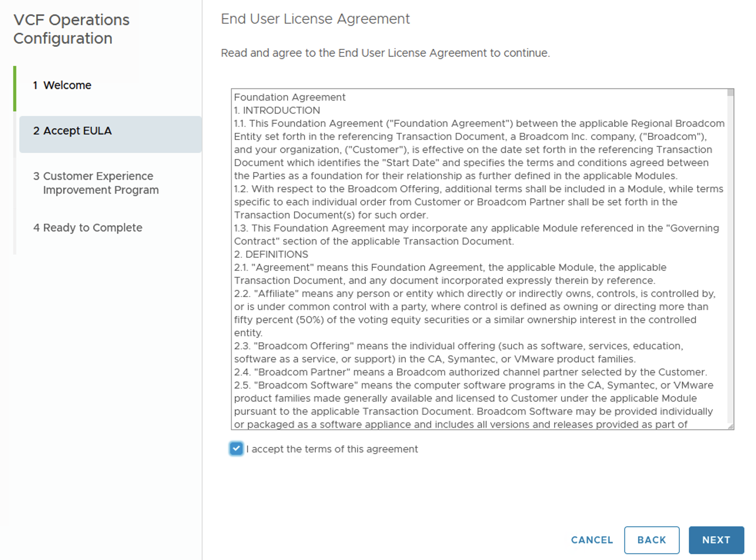Grab the EULA text box resize handle
756x560 pixels.
click(x=731, y=426)
